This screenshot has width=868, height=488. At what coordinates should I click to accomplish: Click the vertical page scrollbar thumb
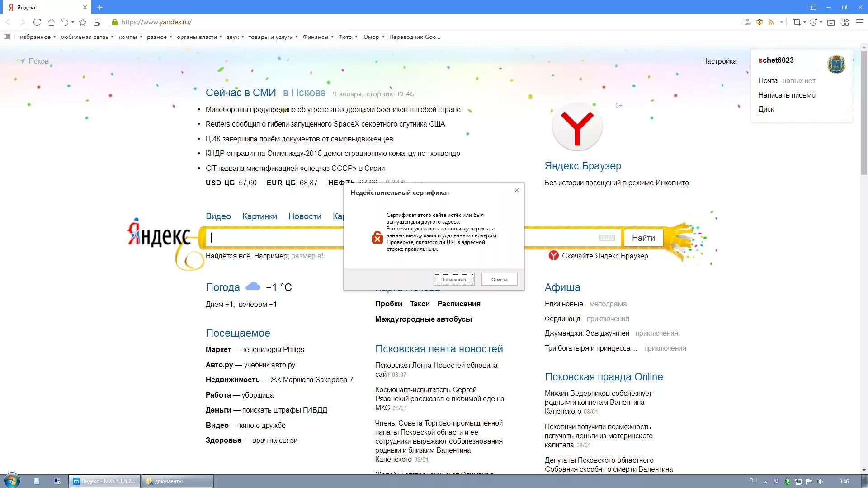[x=864, y=113]
